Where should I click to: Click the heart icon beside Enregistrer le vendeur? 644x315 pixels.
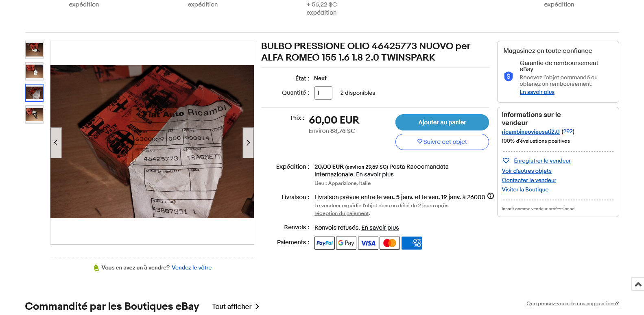[x=506, y=161]
